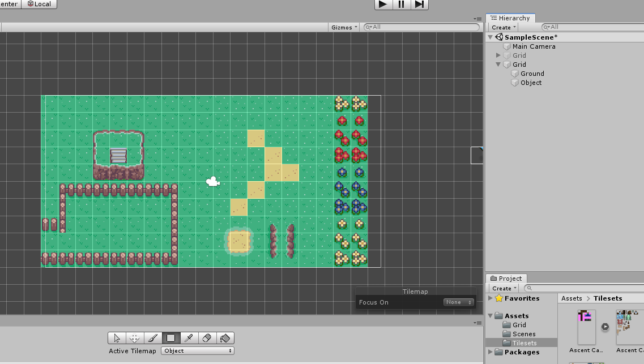Click the Scene view search field

coord(420,27)
